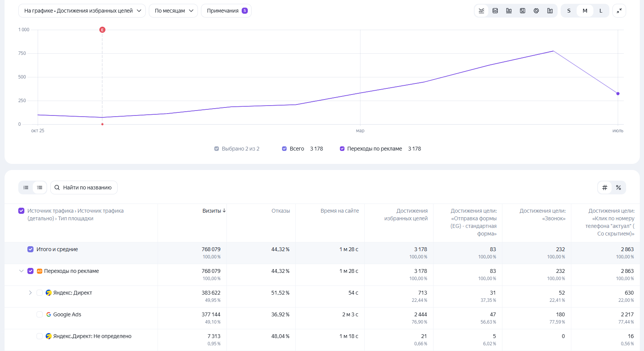Image resolution: width=644 pixels, height=351 pixels.
Task: Check the Яндекс: Директ row checkbox
Action: point(40,293)
